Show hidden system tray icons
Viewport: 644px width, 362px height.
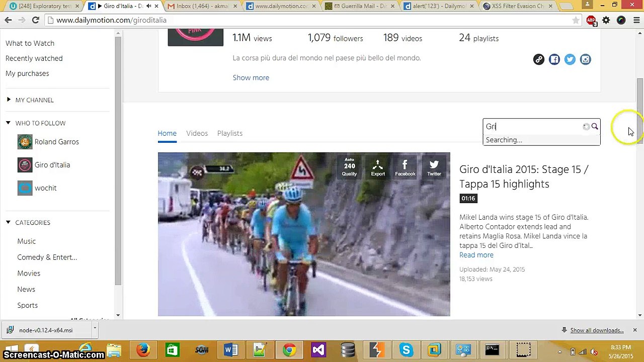tap(559, 351)
